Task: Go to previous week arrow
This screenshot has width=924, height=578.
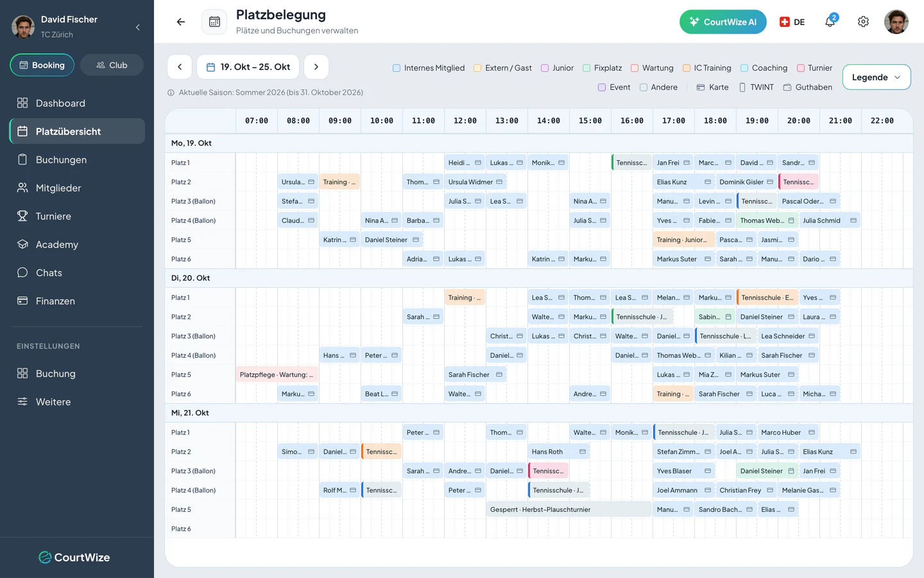Action: coord(180,67)
